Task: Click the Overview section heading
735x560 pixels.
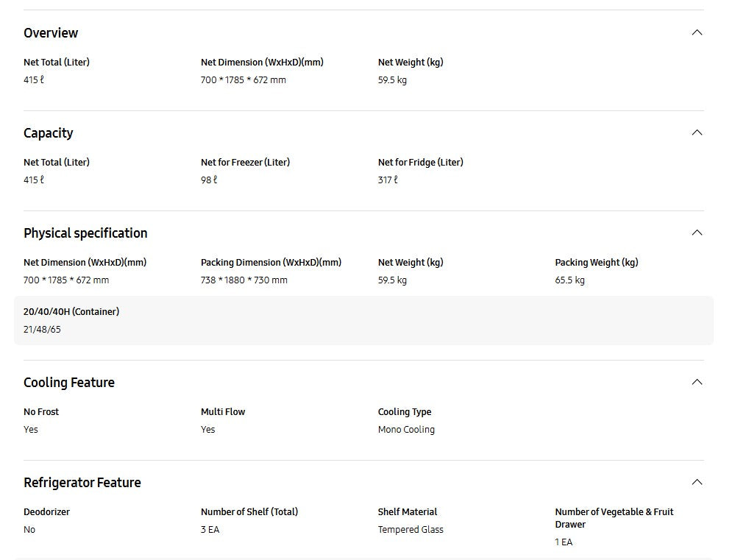Action: (x=51, y=33)
